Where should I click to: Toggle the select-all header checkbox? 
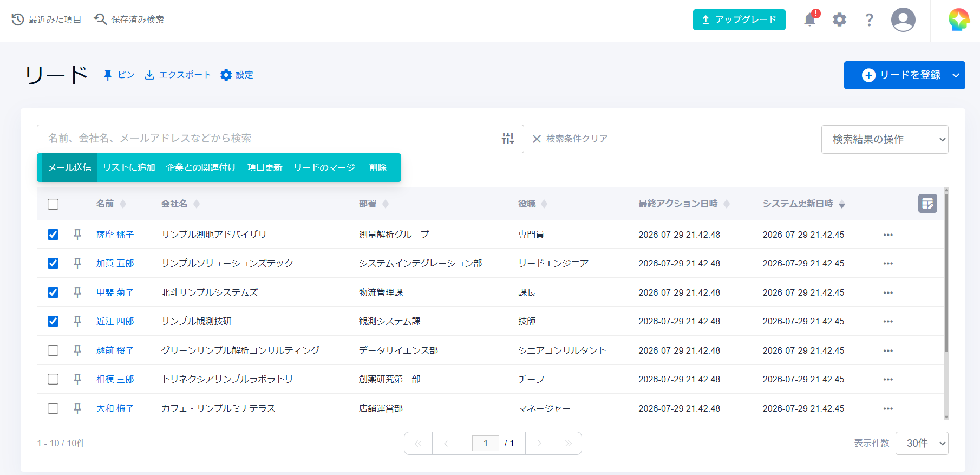[x=53, y=204]
